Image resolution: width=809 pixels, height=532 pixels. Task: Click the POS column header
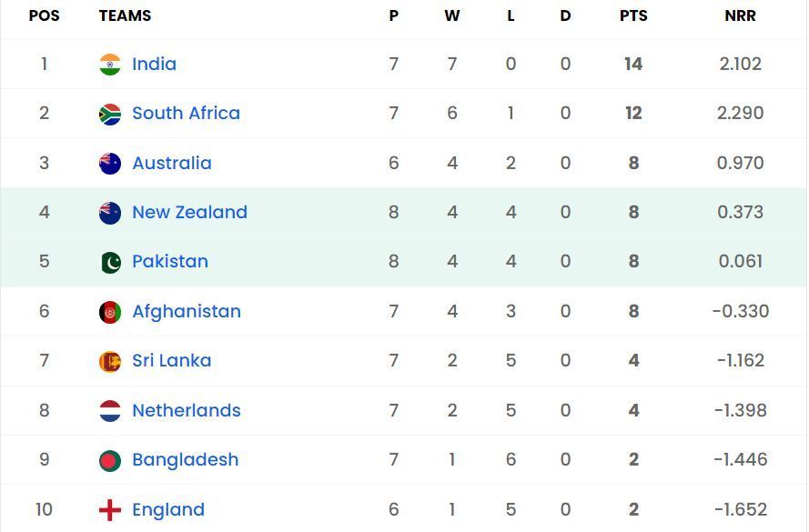click(x=45, y=15)
